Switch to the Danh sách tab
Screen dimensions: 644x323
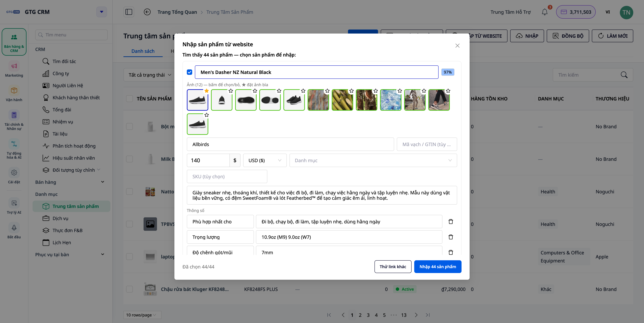coord(143,51)
